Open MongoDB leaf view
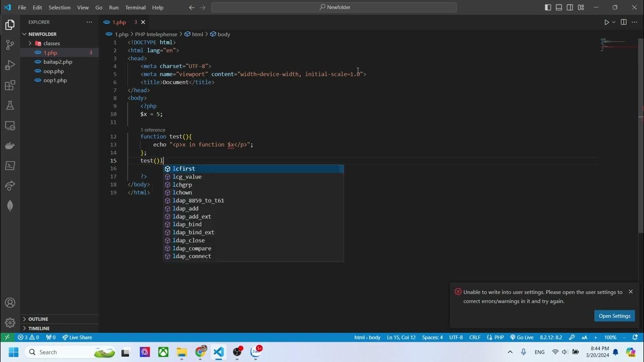Viewport: 644px width, 362px height. click(x=10, y=206)
